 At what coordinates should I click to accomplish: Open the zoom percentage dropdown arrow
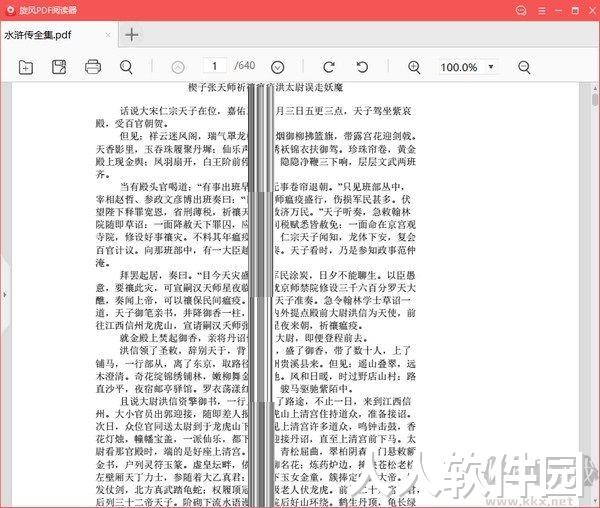click(491, 67)
